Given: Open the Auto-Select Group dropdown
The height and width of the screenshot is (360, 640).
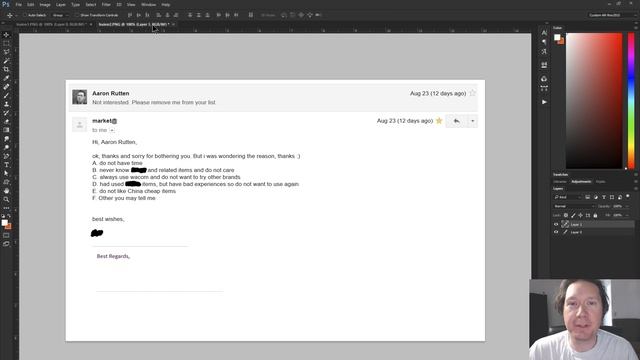Looking at the screenshot, I should point(60,15).
